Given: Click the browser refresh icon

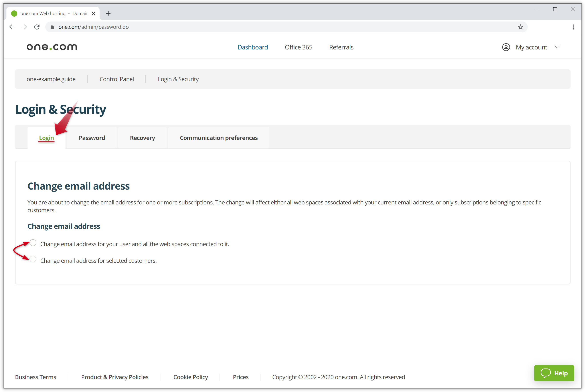Looking at the screenshot, I should [x=37, y=27].
